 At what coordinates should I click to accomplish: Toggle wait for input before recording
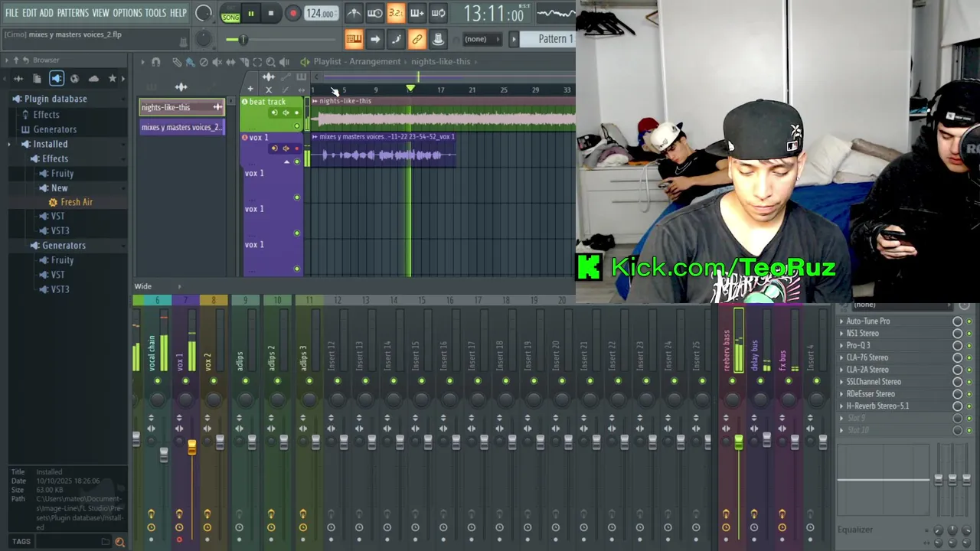[374, 13]
